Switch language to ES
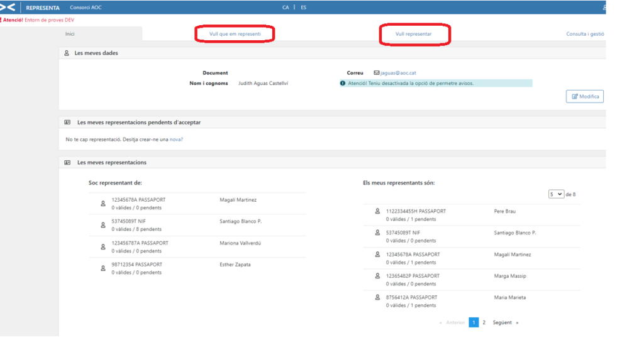Image resolution: width=644 pixels, height=362 pixels. [303, 8]
